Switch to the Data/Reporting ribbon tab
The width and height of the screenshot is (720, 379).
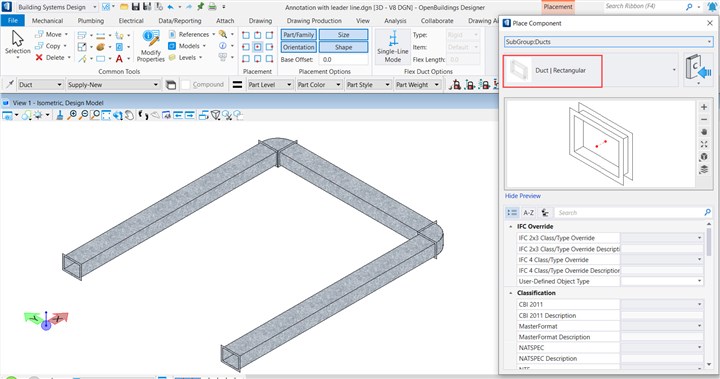pos(180,21)
